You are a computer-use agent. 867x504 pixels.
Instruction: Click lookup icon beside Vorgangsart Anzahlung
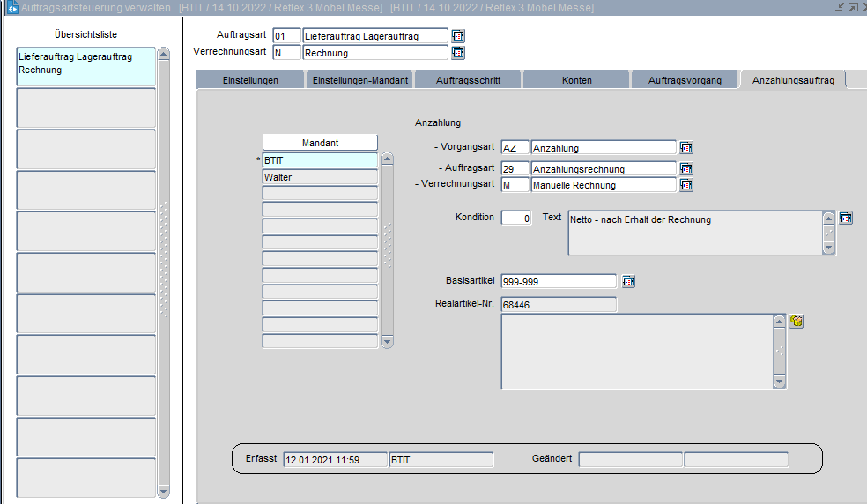686,148
